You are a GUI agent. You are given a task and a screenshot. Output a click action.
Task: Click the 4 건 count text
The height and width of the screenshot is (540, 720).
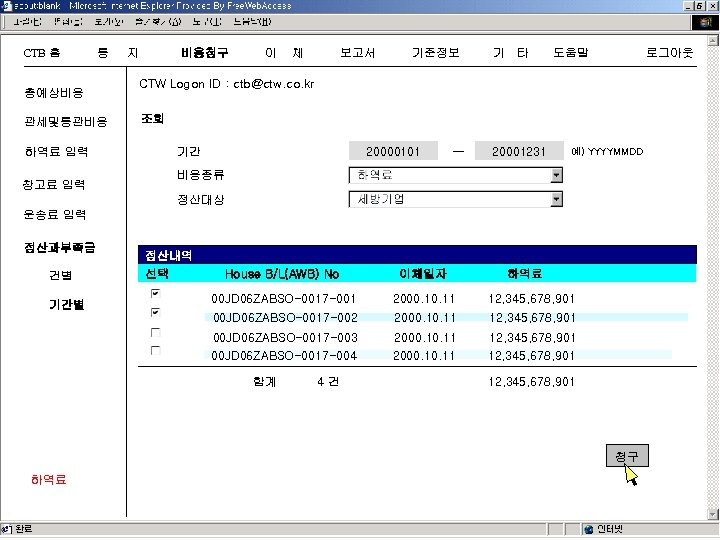coord(328,382)
